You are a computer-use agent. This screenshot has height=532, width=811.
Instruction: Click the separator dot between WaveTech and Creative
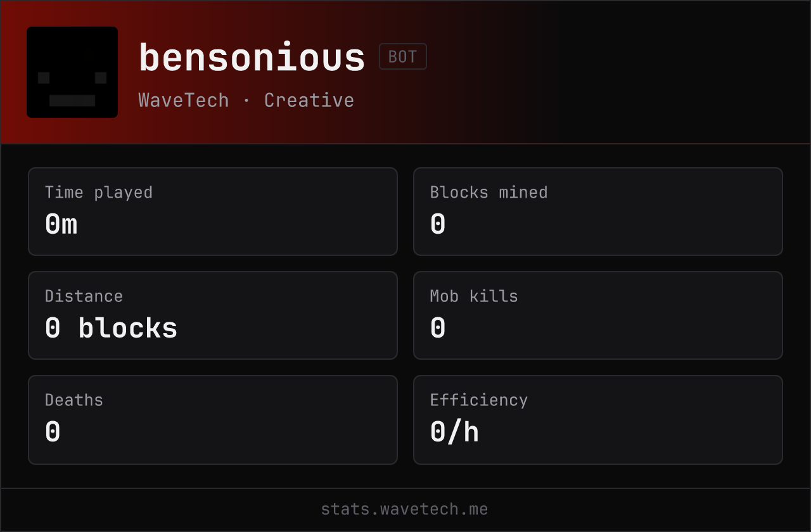(246, 101)
